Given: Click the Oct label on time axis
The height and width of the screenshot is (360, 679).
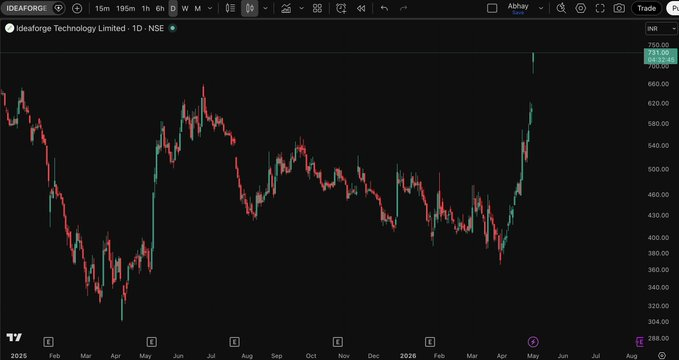Looking at the screenshot, I should click(x=311, y=356).
